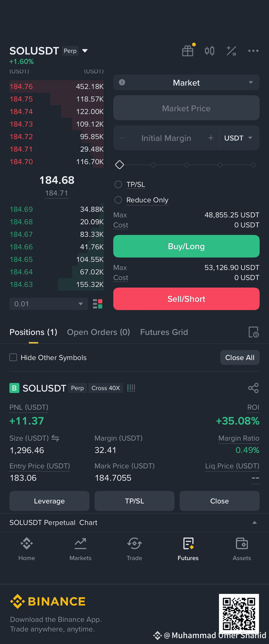Swap the Size unit with arrows icon

[x=55, y=438]
